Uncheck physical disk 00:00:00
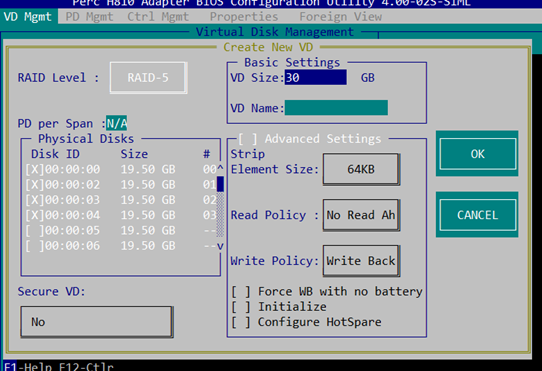This screenshot has width=542, height=371. (x=35, y=169)
